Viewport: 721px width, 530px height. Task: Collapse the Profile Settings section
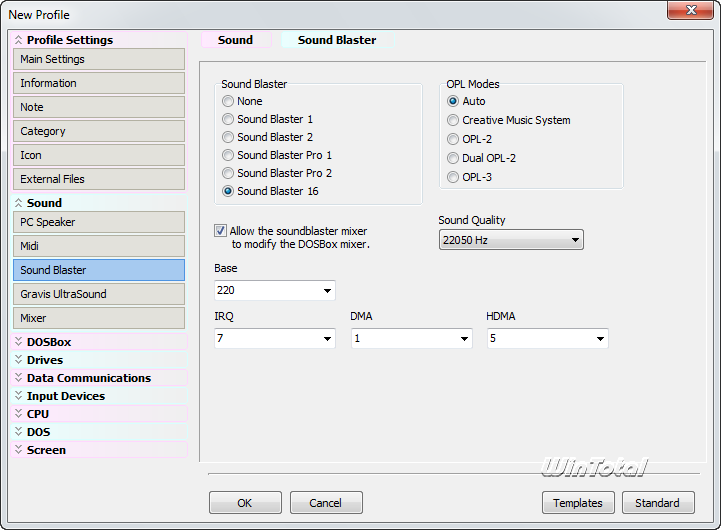pyautogui.click(x=18, y=40)
